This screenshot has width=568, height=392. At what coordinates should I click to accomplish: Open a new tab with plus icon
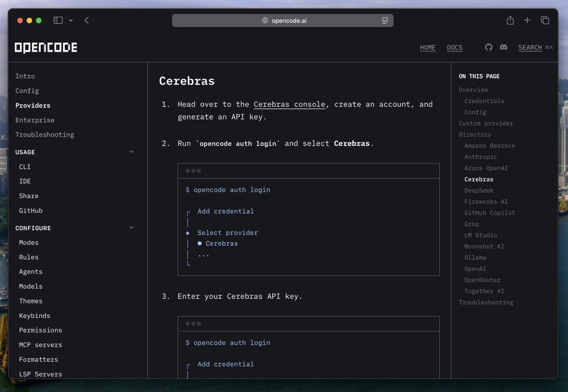(x=527, y=20)
